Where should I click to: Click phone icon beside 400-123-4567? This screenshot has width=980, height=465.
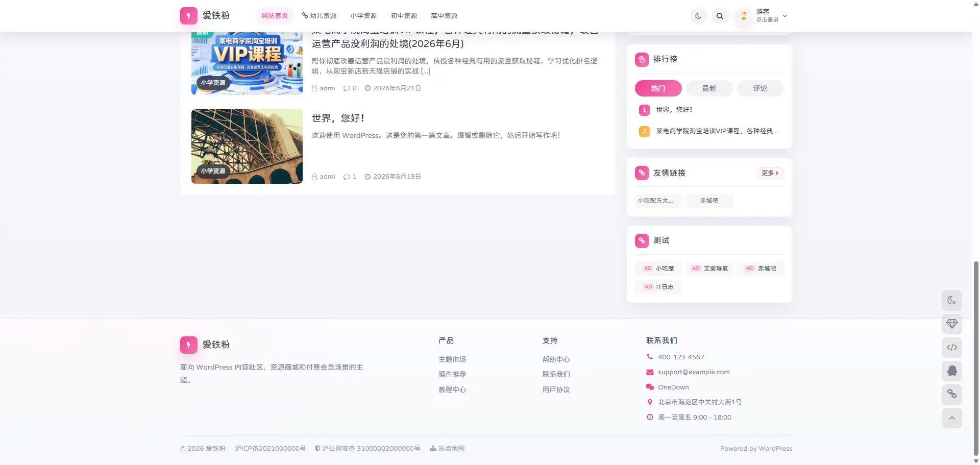650,357
